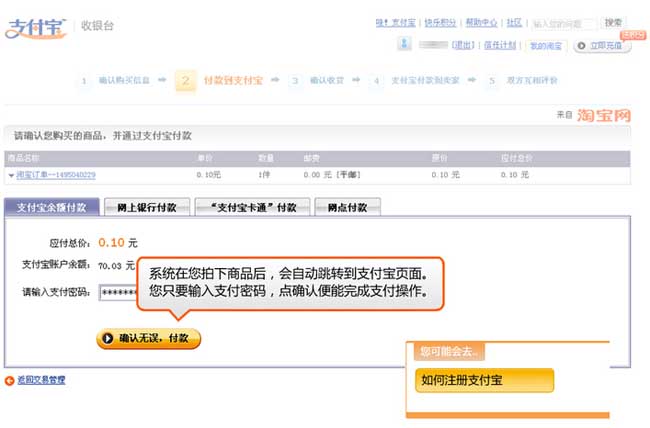The image size is (650, 428).
Task: Click the return arrow icon beside 返回交易管理
Action: [x=9, y=380]
